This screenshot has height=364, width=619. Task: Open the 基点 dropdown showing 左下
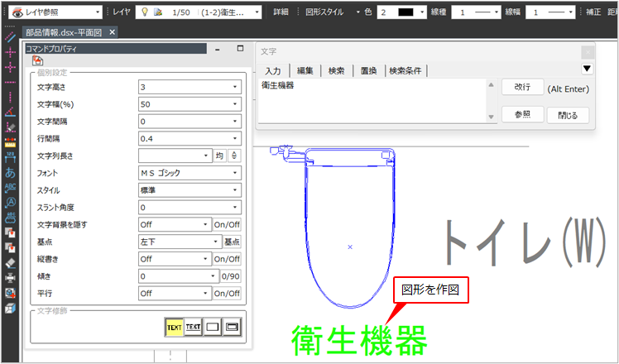click(x=175, y=242)
